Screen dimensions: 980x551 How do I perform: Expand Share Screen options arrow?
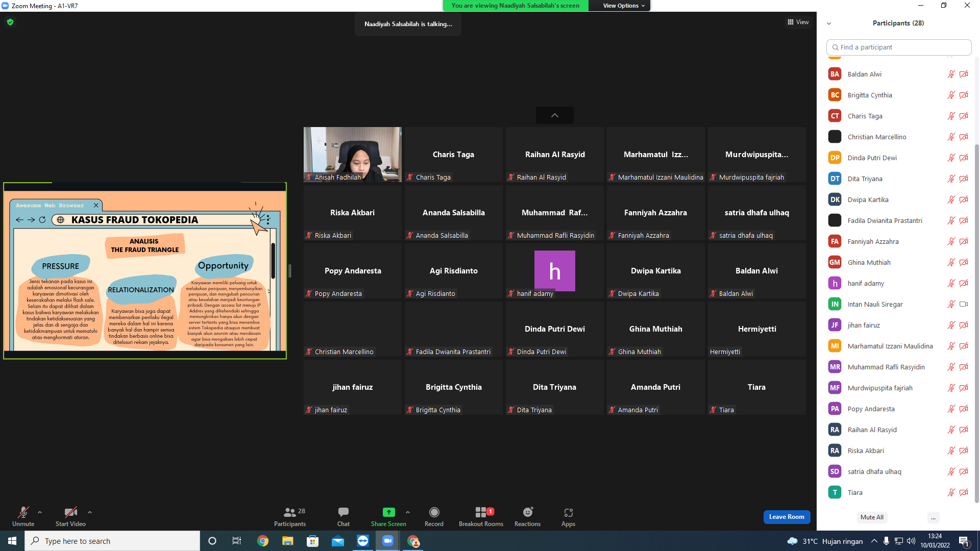point(408,512)
